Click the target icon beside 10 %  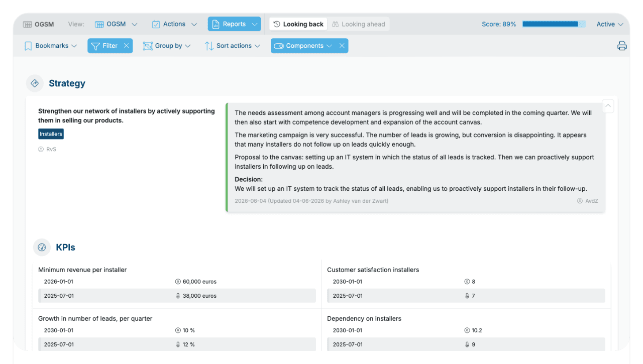point(178,330)
